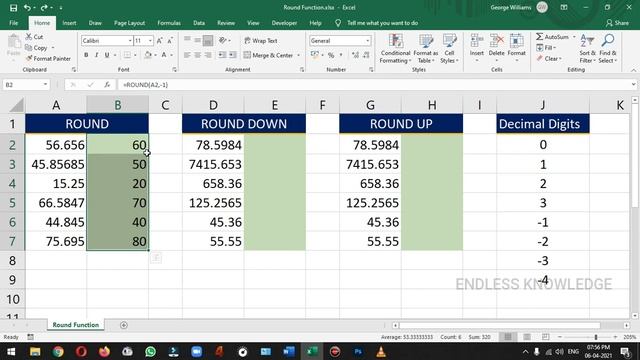Open Chrome from the Windows taskbar
640x360 pixels.
coord(58,351)
